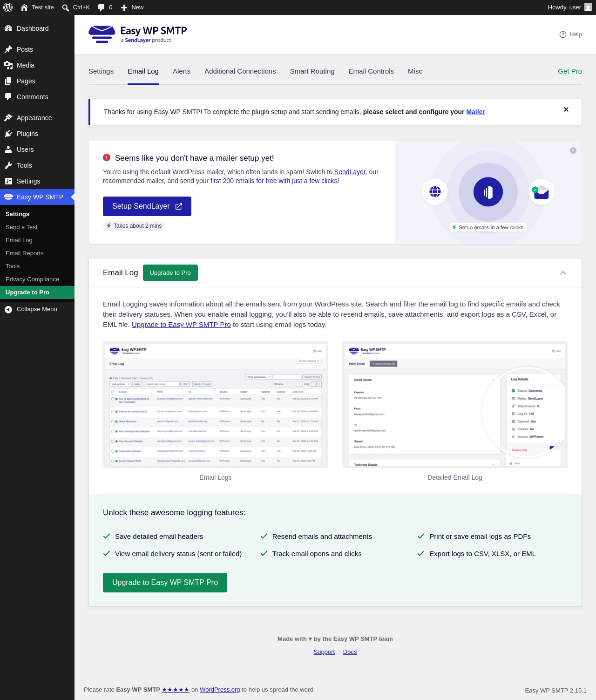This screenshot has width=596, height=700.
Task: Click the Media library icon
Action: [x=8, y=65]
